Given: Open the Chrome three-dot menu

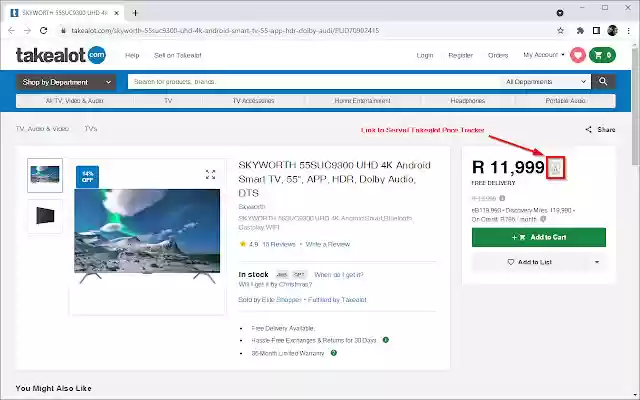Looking at the screenshot, I should 629,31.
